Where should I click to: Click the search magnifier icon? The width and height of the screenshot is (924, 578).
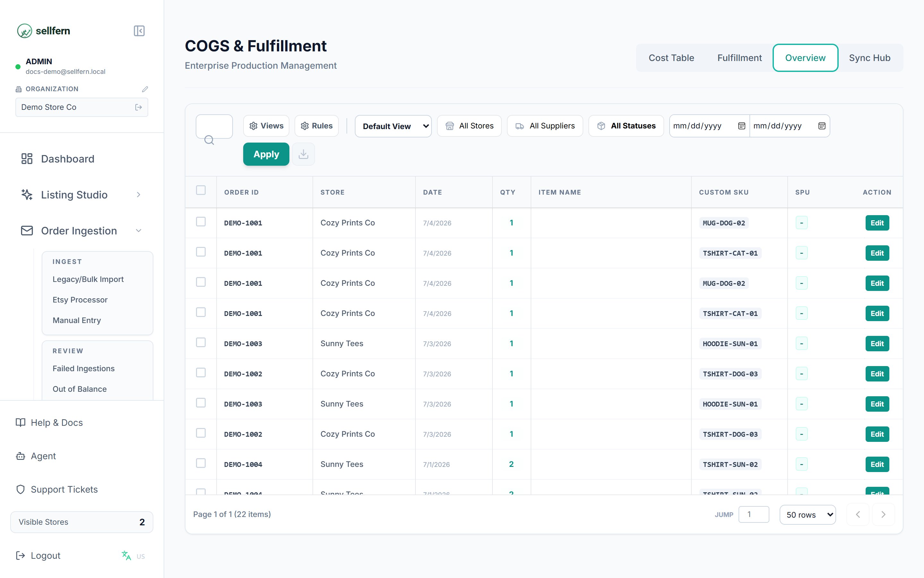coord(209,140)
